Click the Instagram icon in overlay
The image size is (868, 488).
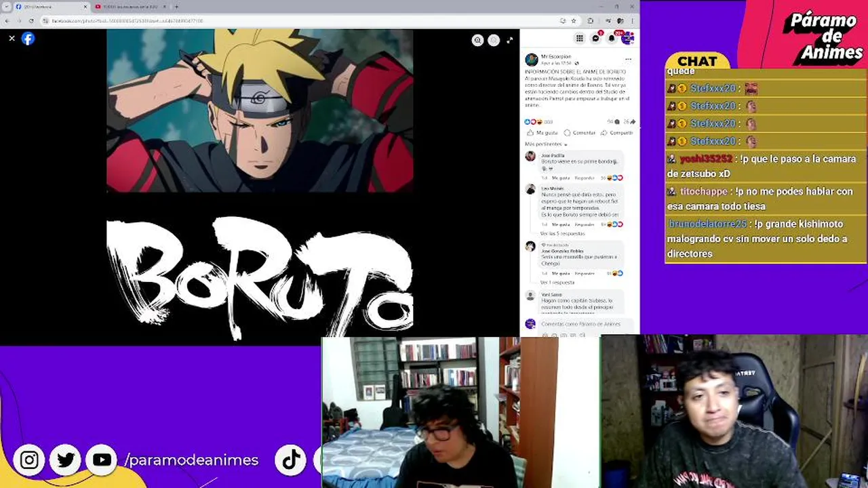(29, 460)
